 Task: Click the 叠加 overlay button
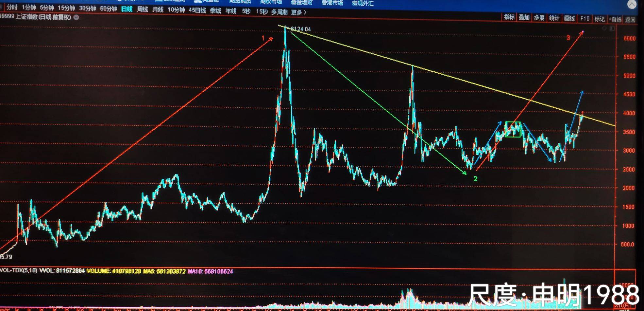pyautogui.click(x=524, y=18)
